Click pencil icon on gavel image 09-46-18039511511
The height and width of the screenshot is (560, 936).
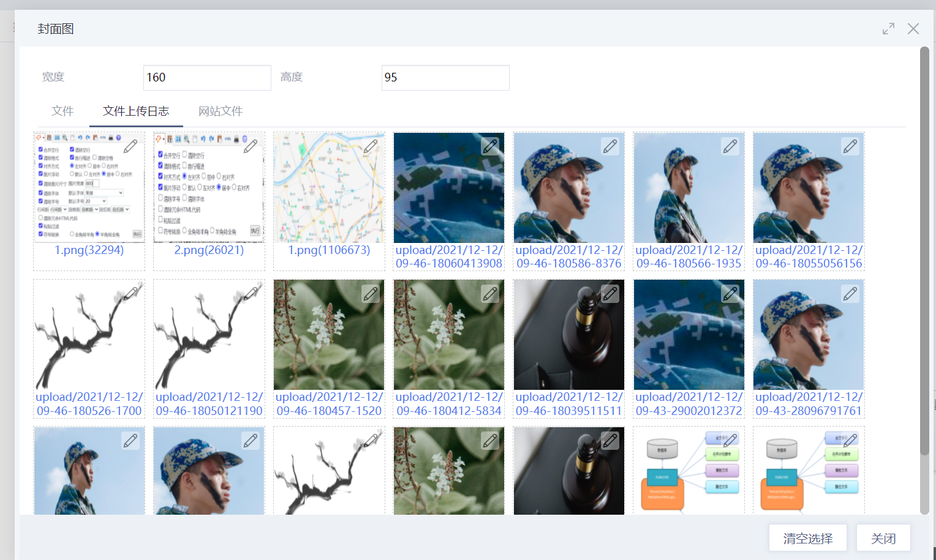(610, 294)
